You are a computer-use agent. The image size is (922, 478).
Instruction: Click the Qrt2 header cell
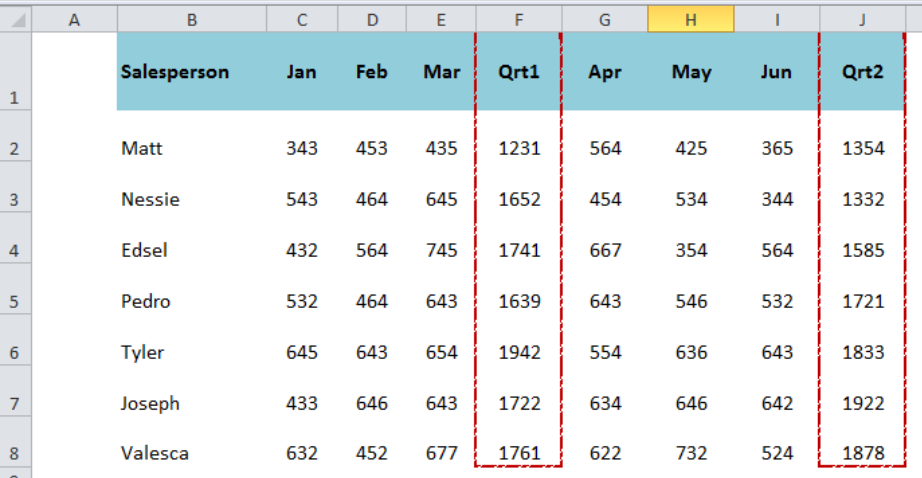862,71
